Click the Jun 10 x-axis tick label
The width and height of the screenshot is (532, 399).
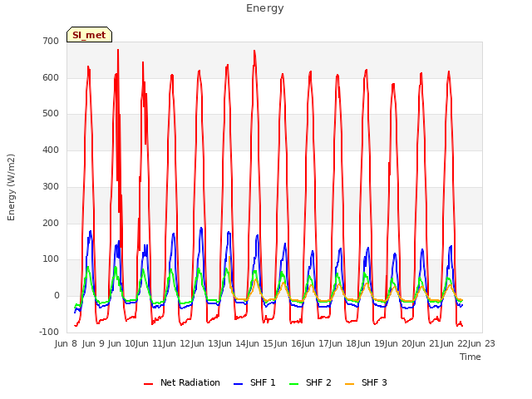(x=123, y=343)
